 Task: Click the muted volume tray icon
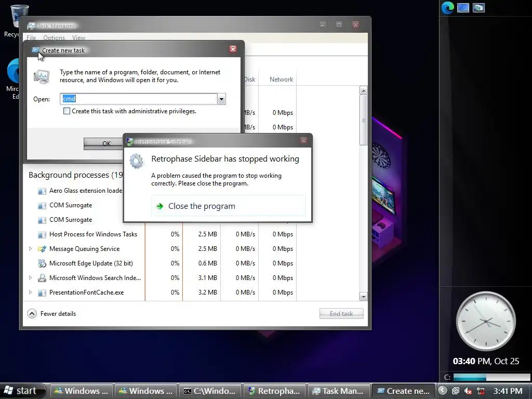[468, 391]
